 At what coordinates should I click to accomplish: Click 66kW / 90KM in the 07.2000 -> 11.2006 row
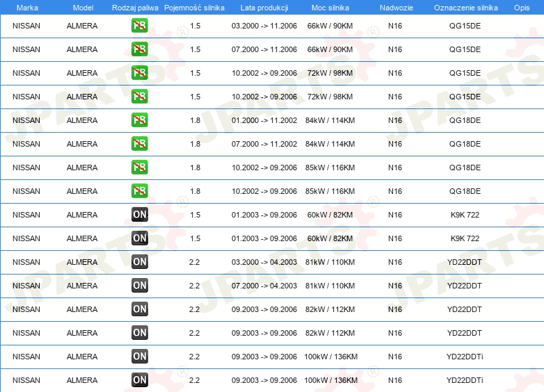[x=330, y=49]
